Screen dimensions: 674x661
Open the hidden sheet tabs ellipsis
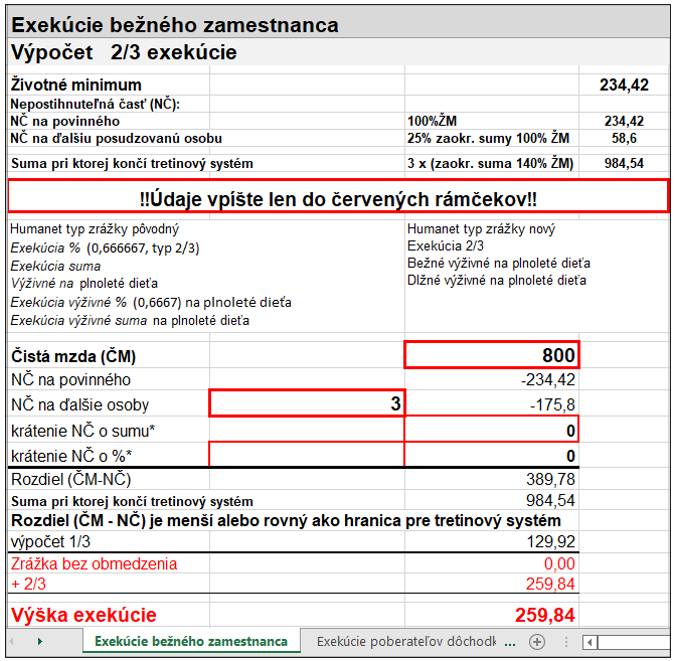[510, 643]
